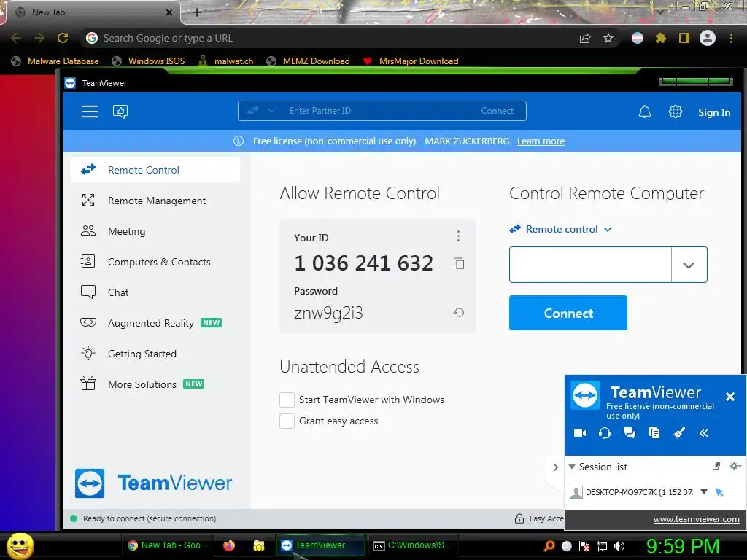Go to Meeting in the sidebar
Viewport: 747px width, 560px height.
click(155, 231)
